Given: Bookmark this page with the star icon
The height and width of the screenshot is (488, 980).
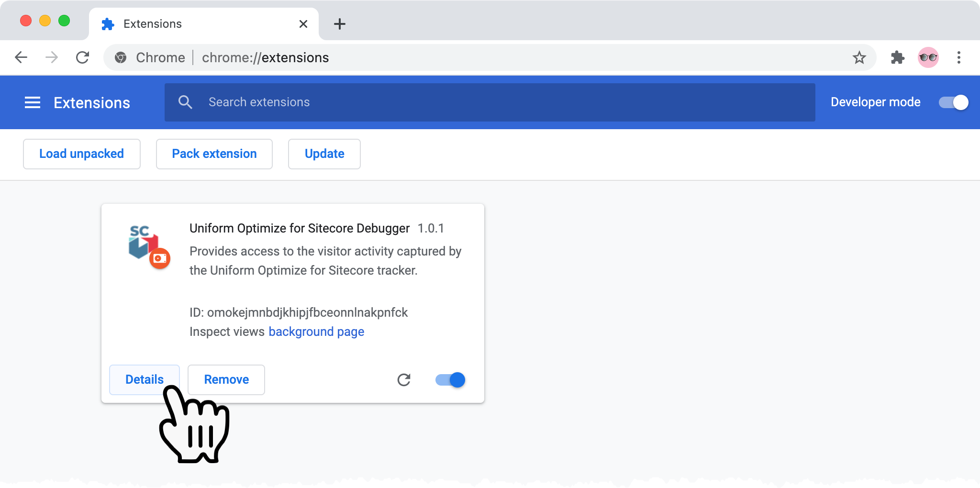Looking at the screenshot, I should 859,57.
